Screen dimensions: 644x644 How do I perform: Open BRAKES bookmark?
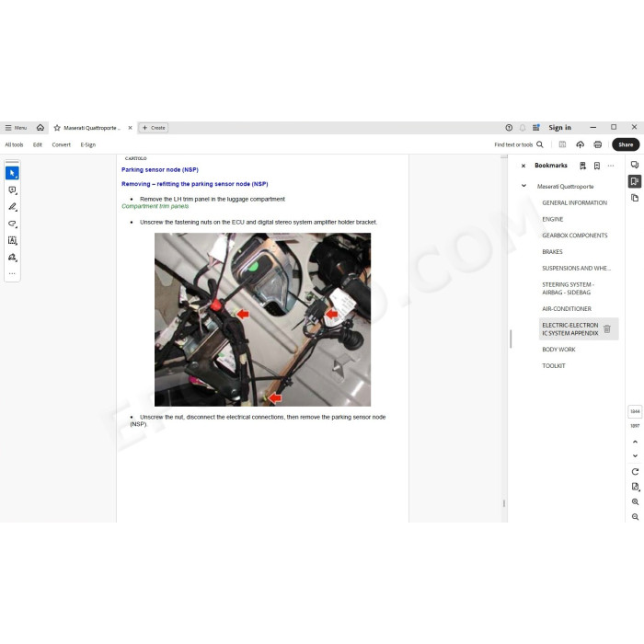tap(552, 252)
